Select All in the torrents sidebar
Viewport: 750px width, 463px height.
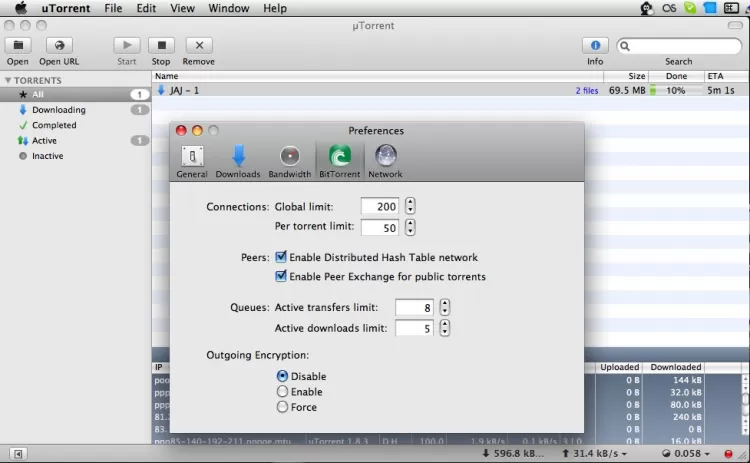(76, 94)
